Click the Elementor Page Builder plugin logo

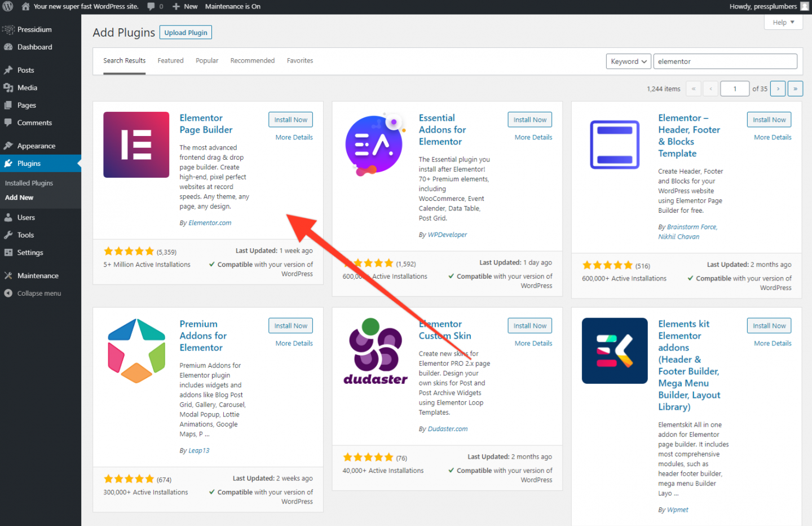(136, 144)
